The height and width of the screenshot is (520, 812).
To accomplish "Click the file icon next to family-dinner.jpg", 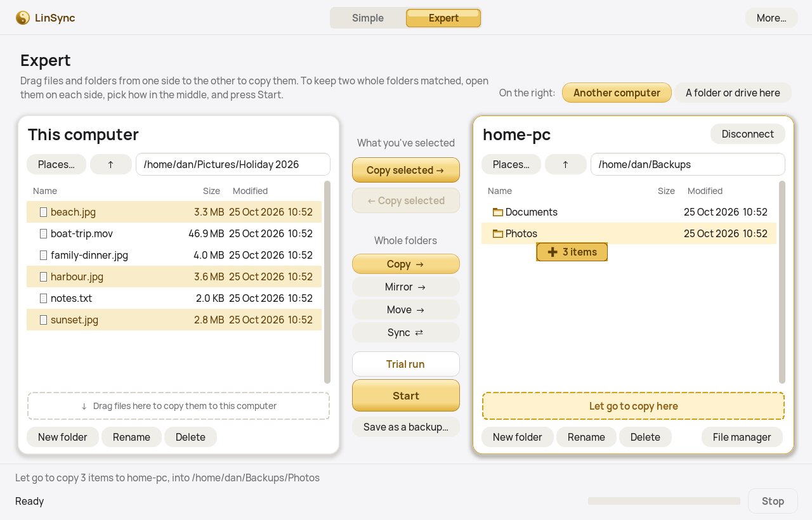I will coord(44,255).
